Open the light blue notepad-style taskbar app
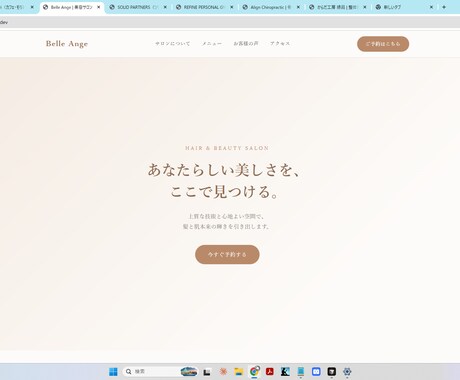 point(301,371)
